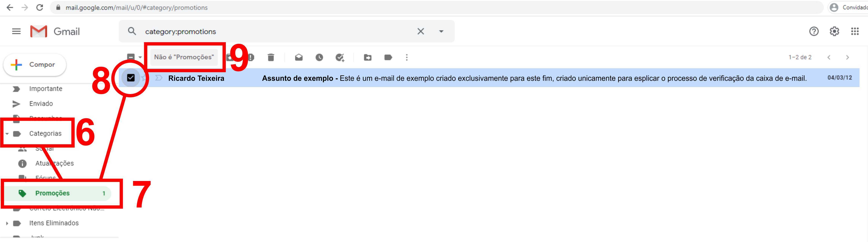Open the Labels icon in toolbar
The height and width of the screenshot is (242, 868).
coord(388,57)
